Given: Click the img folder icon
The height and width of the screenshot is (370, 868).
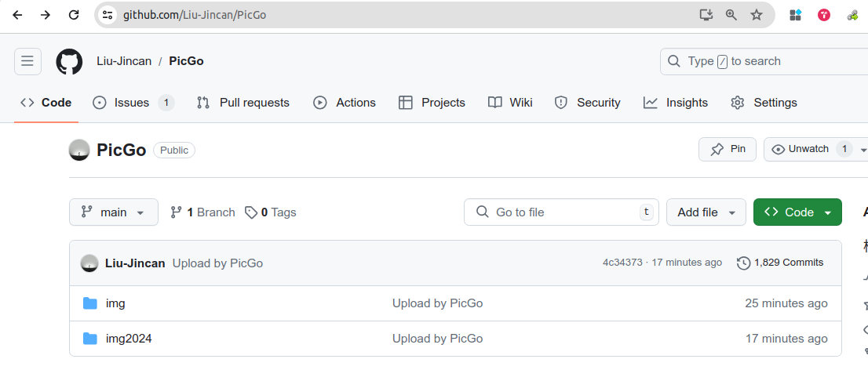Looking at the screenshot, I should coord(89,303).
